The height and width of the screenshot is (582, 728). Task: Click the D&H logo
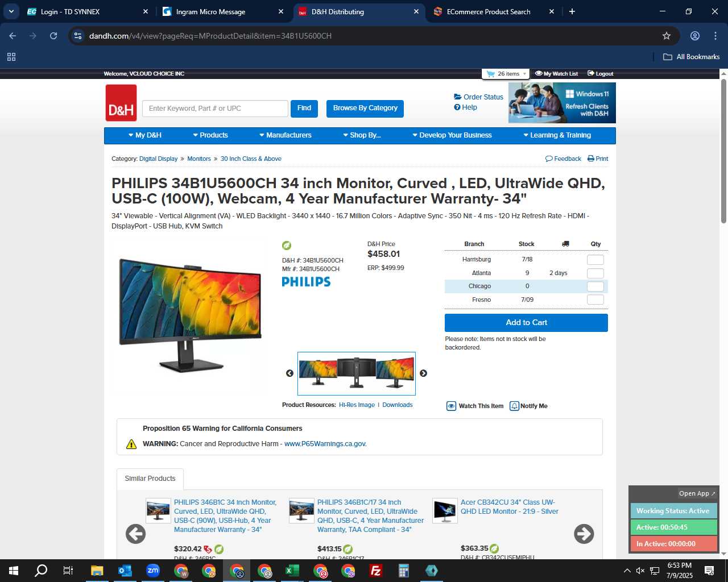pyautogui.click(x=121, y=103)
